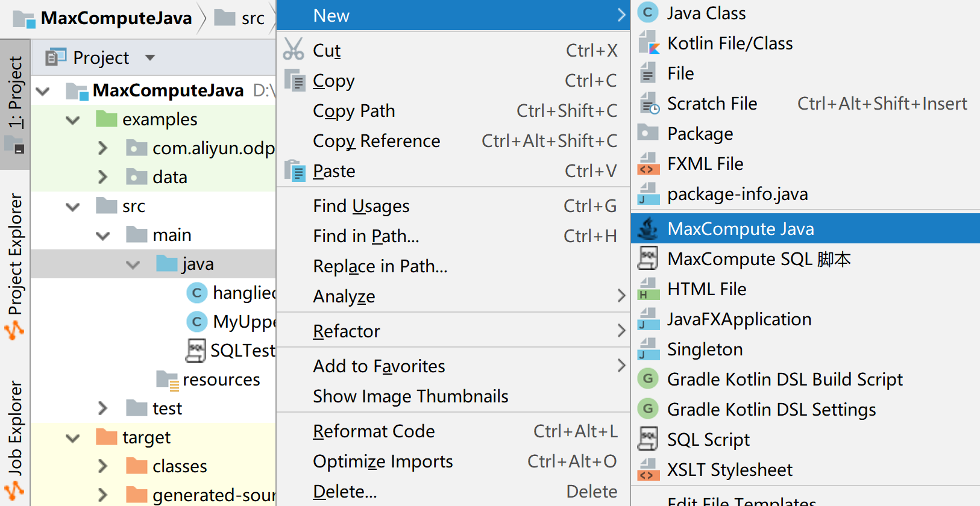Choose Copy Path from context menu
The width and height of the screenshot is (980, 506).
pos(453,111)
